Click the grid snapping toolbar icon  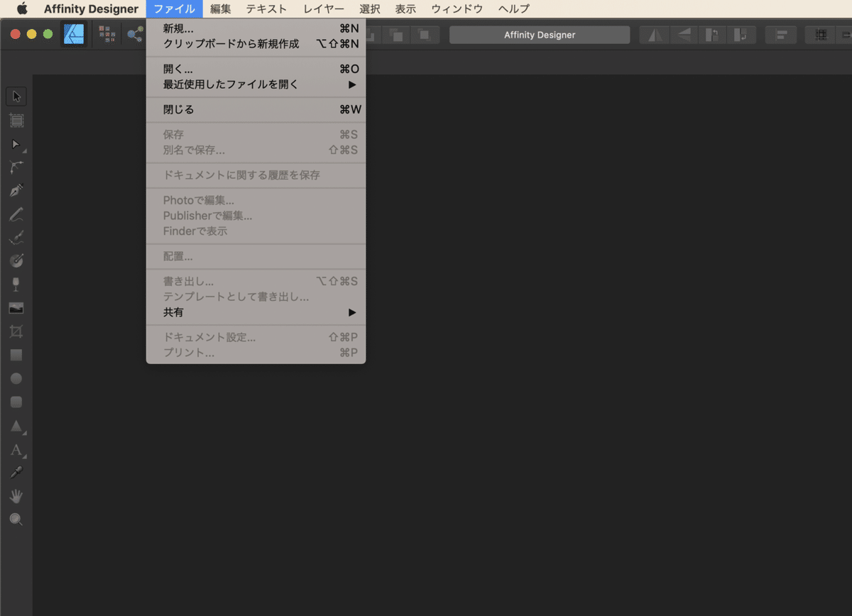coord(821,34)
